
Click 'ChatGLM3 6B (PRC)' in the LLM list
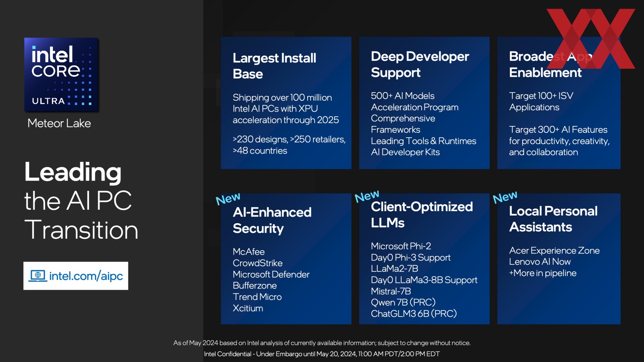pyautogui.click(x=414, y=314)
